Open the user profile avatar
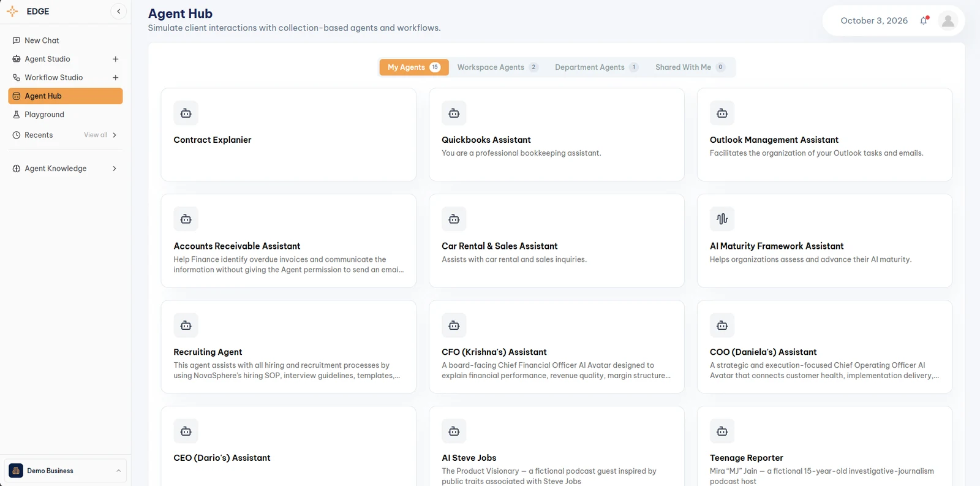The width and height of the screenshot is (980, 486). click(948, 21)
